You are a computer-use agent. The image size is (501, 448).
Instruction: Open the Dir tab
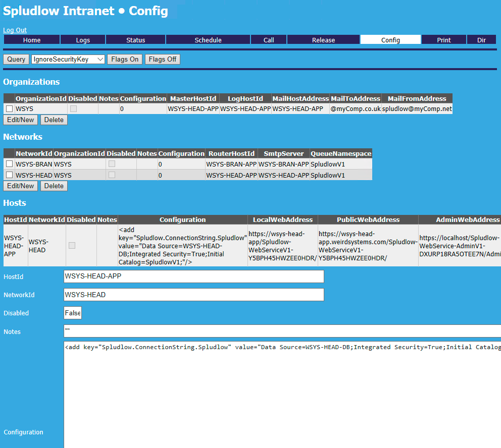(481, 40)
